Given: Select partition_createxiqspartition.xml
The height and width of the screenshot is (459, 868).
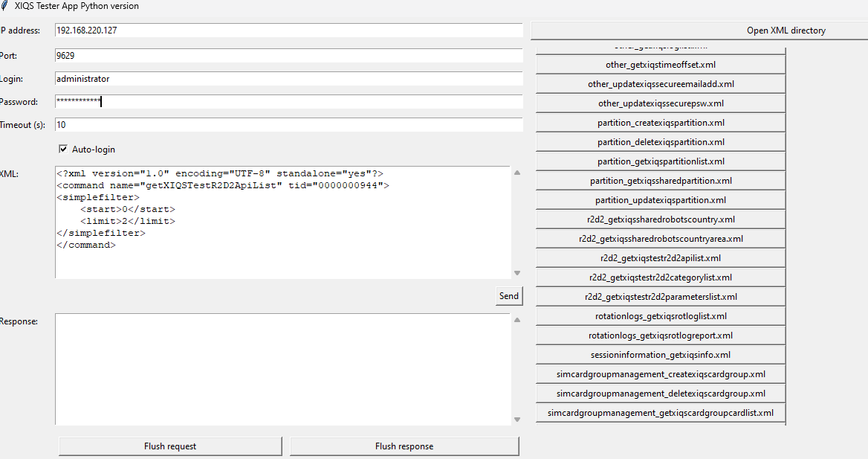Looking at the screenshot, I should (x=660, y=122).
